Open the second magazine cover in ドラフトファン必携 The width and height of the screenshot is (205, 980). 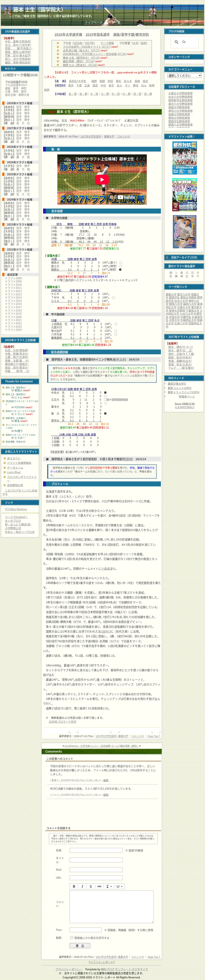(x=184, y=194)
